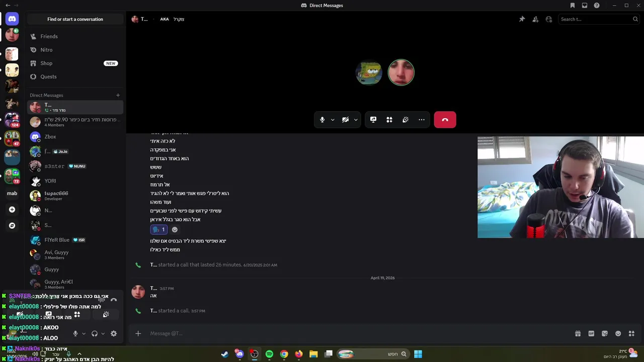Add reaction smiley next to reaction

coord(175,229)
